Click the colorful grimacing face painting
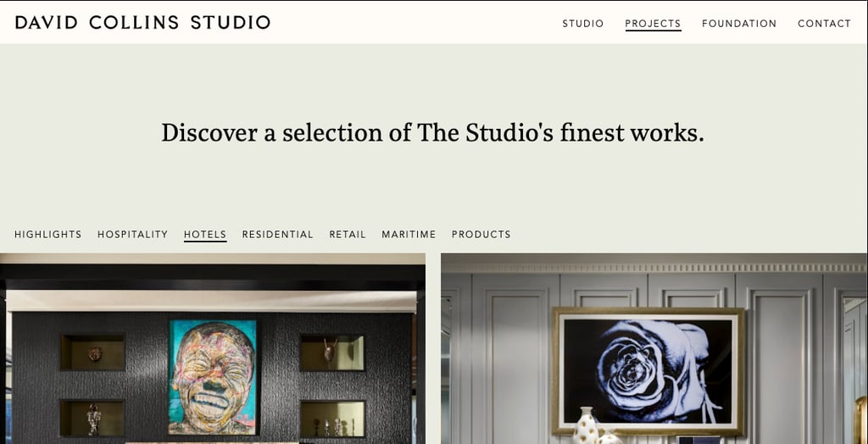This screenshot has height=444, width=868. [213, 376]
